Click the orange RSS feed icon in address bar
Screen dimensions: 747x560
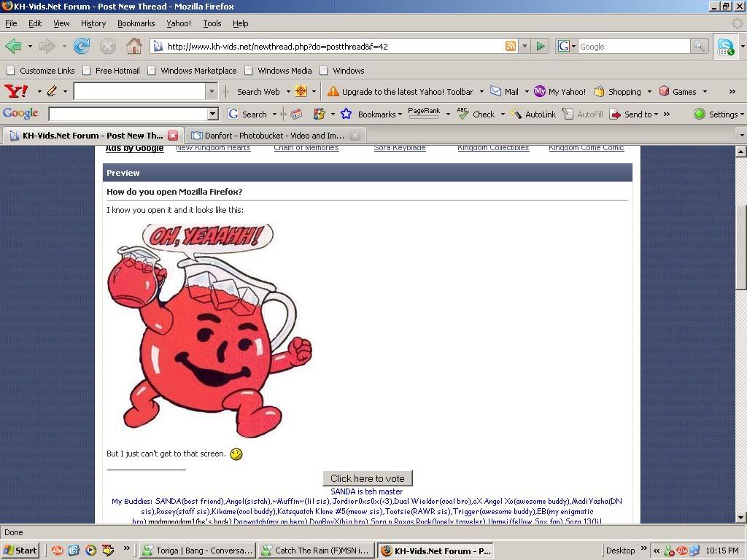pos(510,46)
